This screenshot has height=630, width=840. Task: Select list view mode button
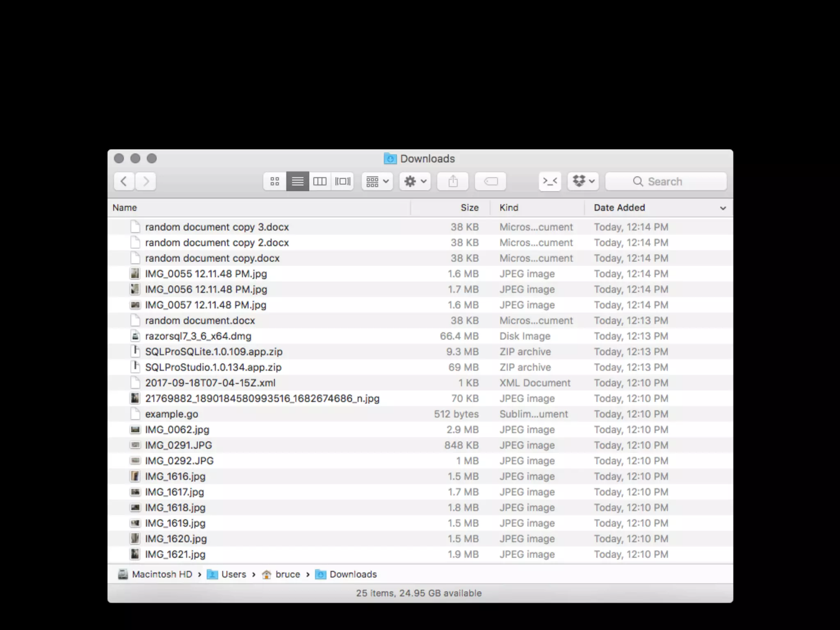[x=297, y=181]
